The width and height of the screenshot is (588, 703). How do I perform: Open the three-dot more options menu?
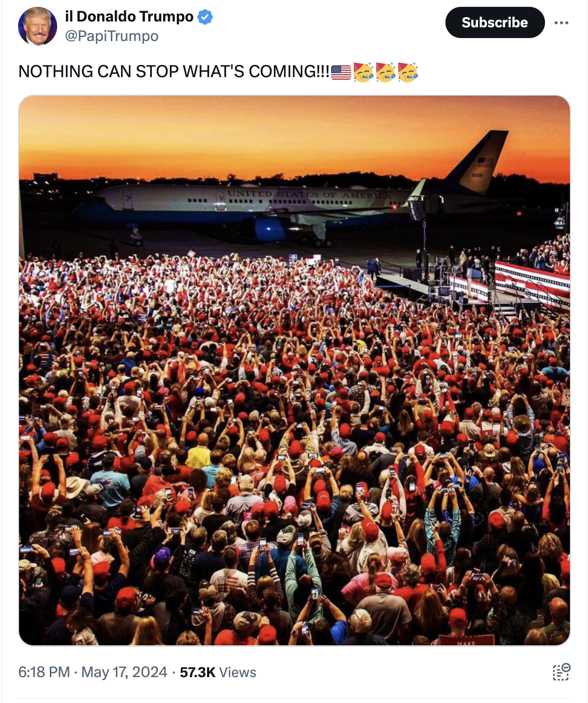click(x=562, y=22)
